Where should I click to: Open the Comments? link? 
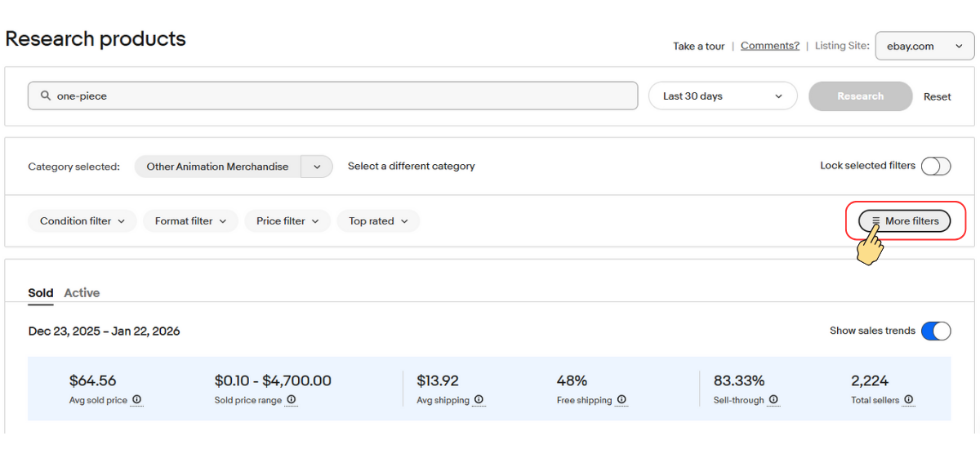770,46
